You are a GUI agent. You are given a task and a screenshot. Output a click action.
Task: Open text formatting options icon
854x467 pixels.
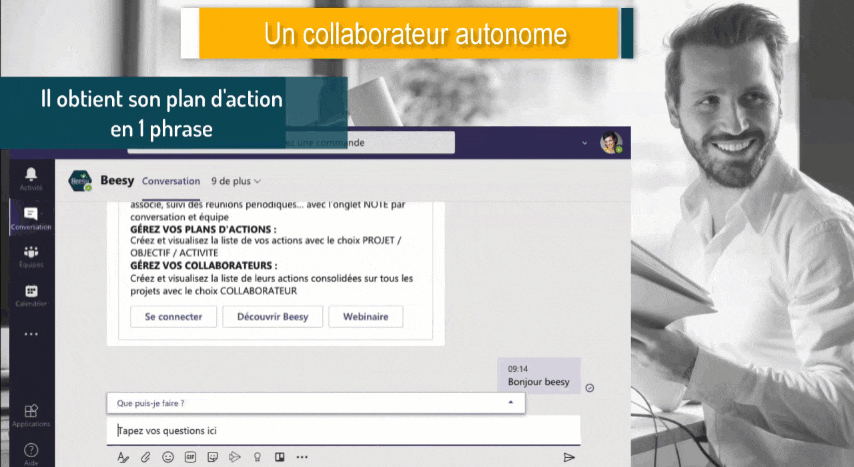[x=123, y=457]
